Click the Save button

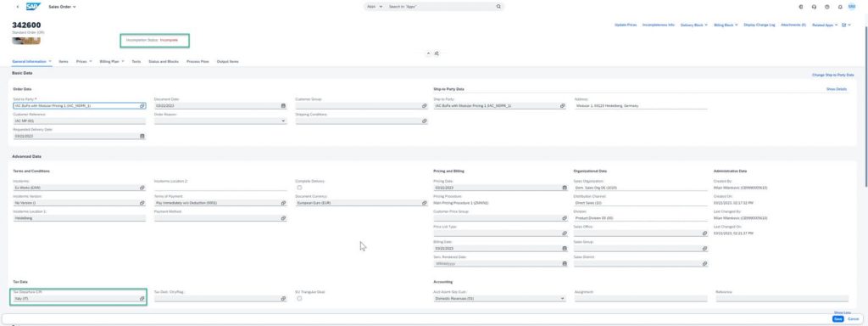[838, 319]
